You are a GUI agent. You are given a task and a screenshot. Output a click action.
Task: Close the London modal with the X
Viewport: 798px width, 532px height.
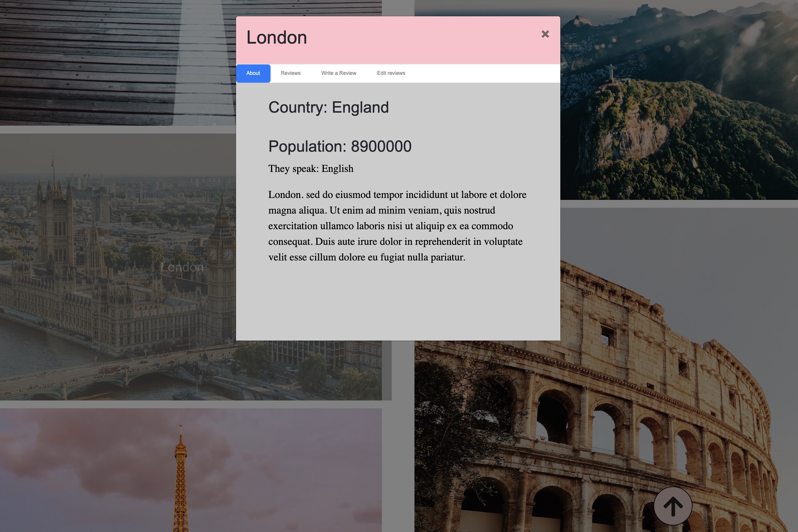545,34
